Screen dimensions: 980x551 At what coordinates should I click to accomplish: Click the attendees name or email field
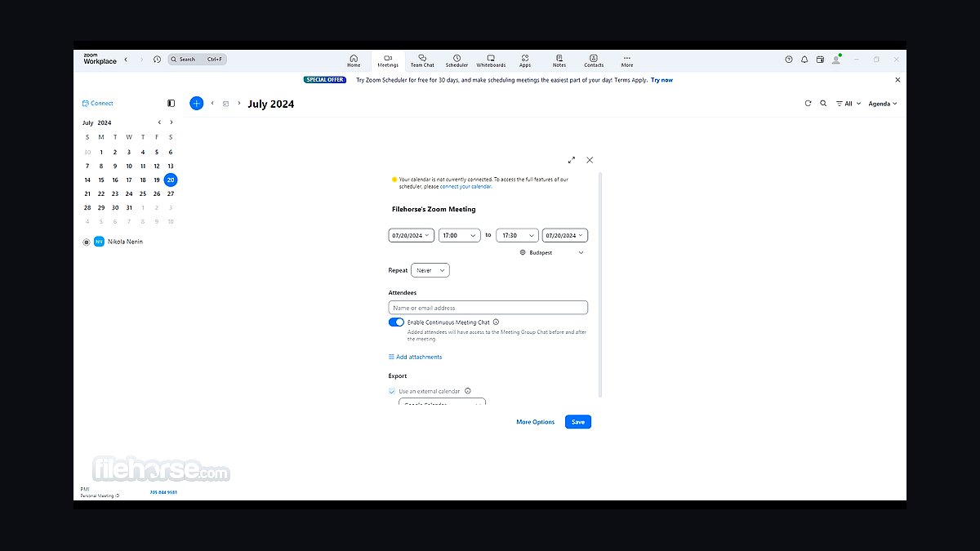pyautogui.click(x=488, y=308)
